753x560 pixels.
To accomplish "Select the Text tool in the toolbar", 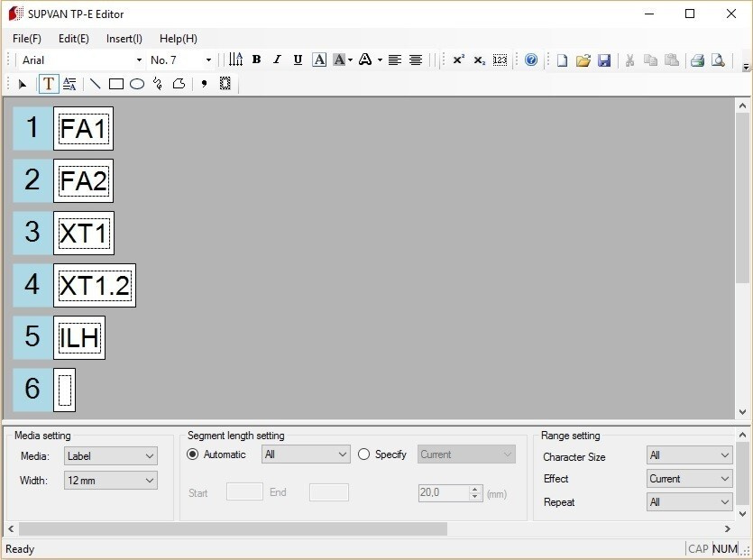I will point(49,84).
